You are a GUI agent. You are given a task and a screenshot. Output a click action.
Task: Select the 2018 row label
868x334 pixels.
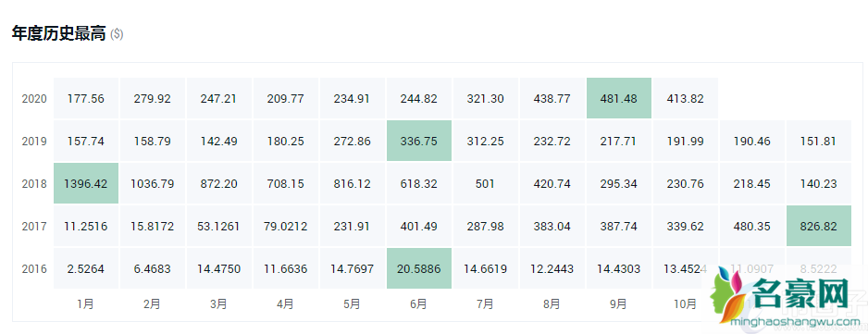(34, 184)
